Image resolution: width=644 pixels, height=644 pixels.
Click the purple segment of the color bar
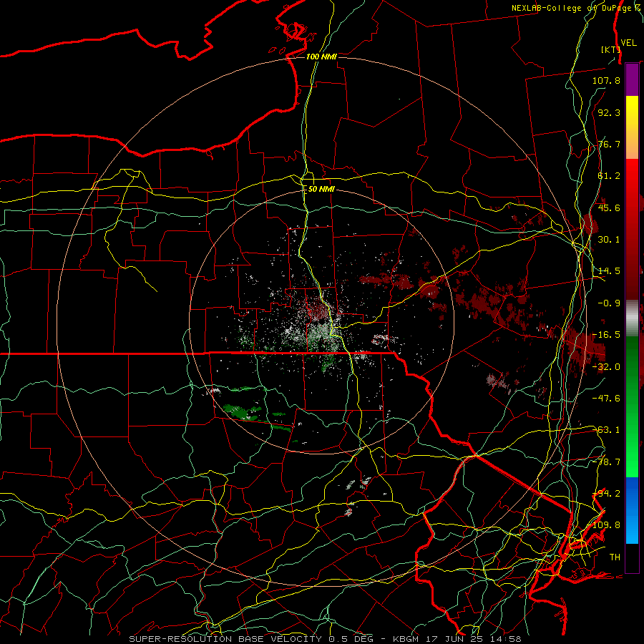pos(632,79)
